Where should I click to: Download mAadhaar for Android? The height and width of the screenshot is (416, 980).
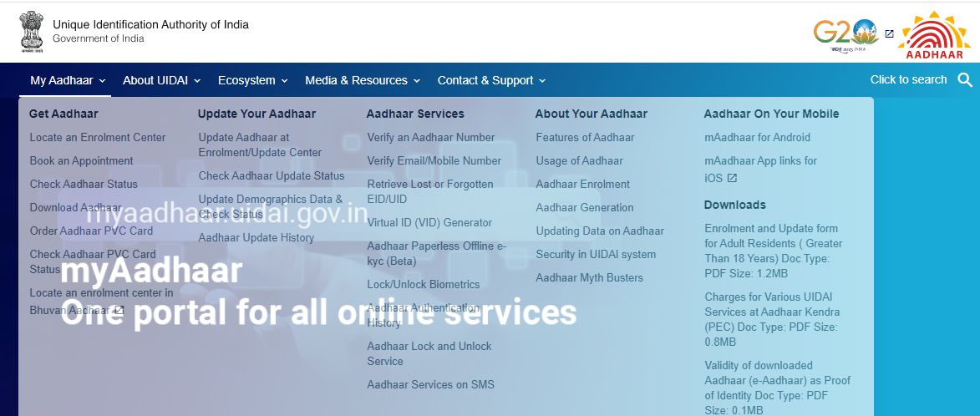(x=757, y=137)
